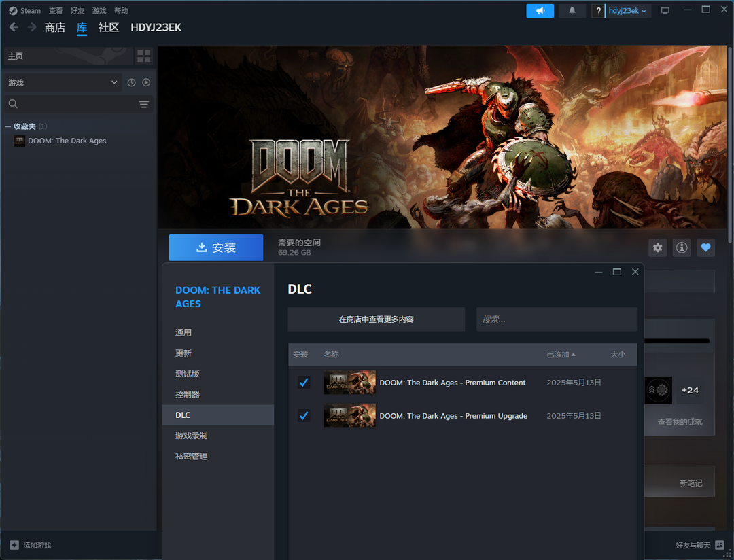Open the 社区 tab
The image size is (734, 560).
(109, 28)
